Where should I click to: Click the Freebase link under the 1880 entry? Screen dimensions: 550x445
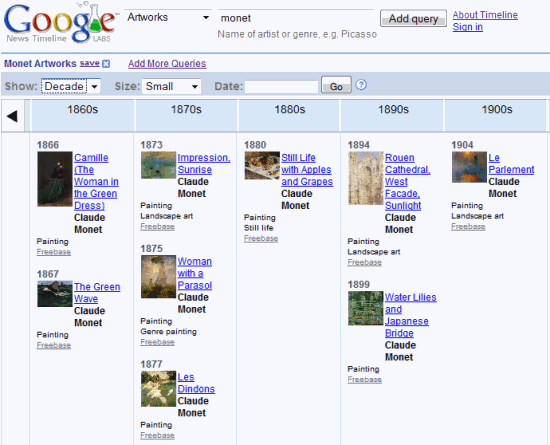point(261,238)
